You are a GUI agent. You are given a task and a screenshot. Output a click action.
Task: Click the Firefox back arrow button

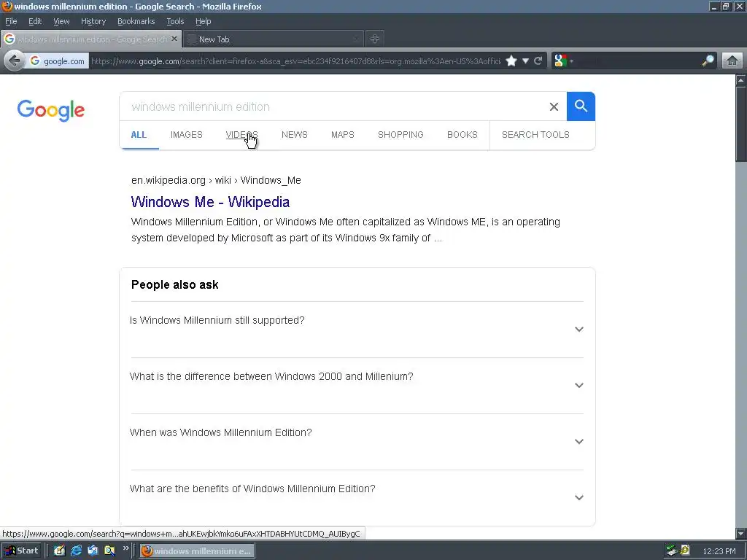(15, 61)
